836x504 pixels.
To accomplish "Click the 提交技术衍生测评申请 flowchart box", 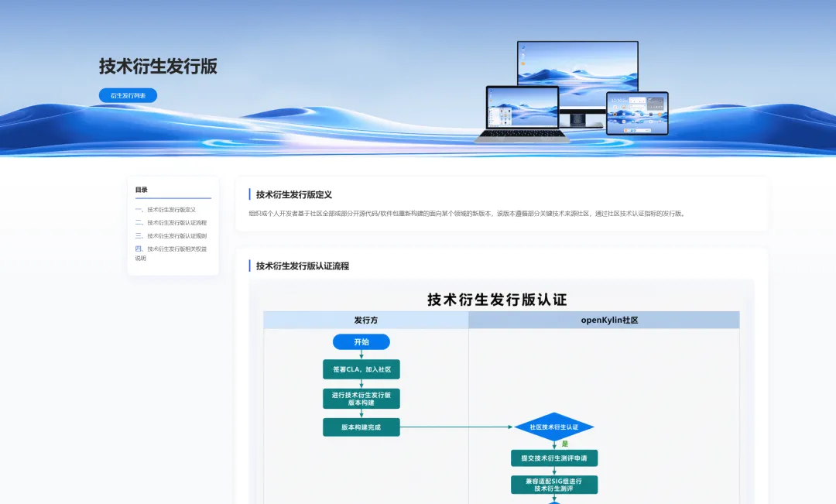I will pyautogui.click(x=554, y=458).
